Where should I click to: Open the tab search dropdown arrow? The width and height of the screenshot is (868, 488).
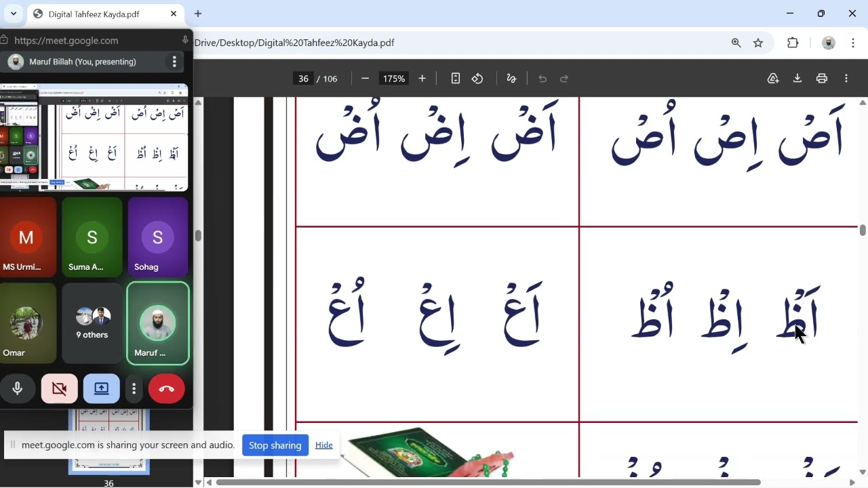coord(14,14)
